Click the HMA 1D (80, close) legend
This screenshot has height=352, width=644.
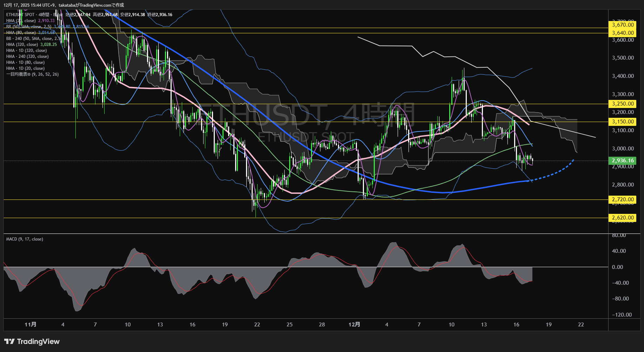point(25,62)
